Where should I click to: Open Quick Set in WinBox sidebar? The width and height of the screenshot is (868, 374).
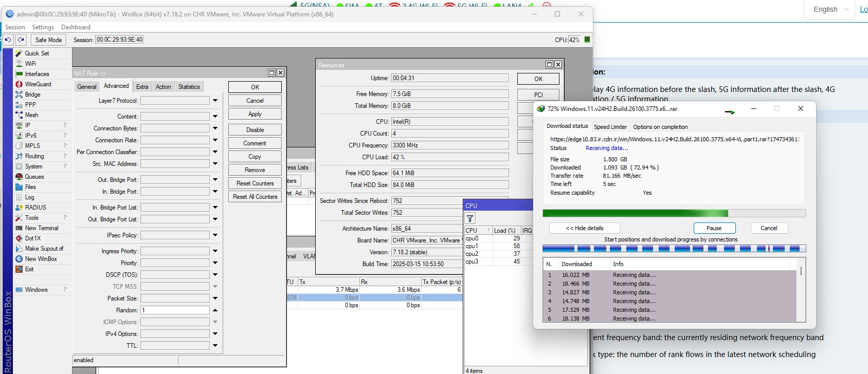tap(37, 53)
